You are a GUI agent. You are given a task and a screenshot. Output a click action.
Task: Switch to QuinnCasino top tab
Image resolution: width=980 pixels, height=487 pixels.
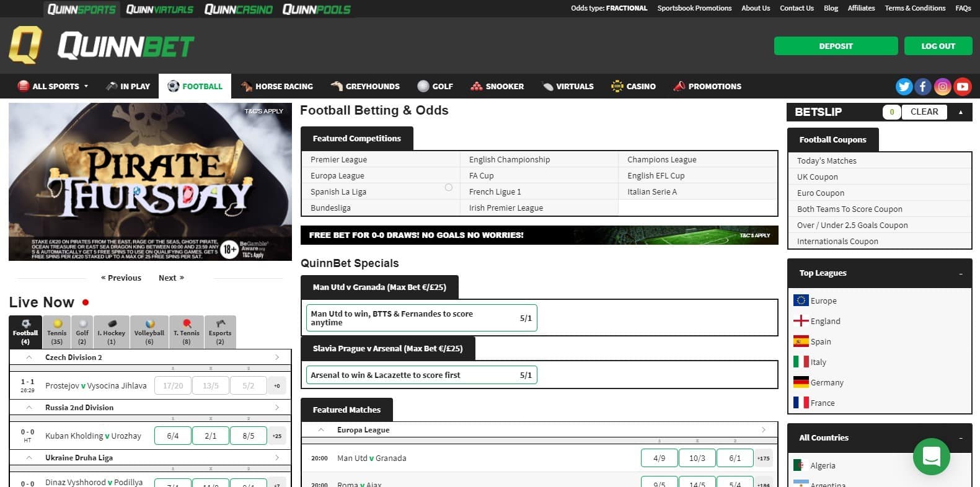(x=238, y=9)
